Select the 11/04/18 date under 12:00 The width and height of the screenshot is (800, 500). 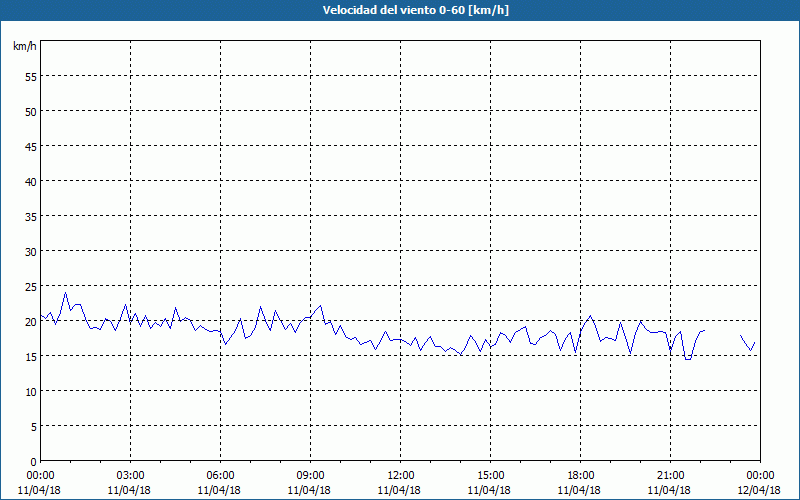399,490
